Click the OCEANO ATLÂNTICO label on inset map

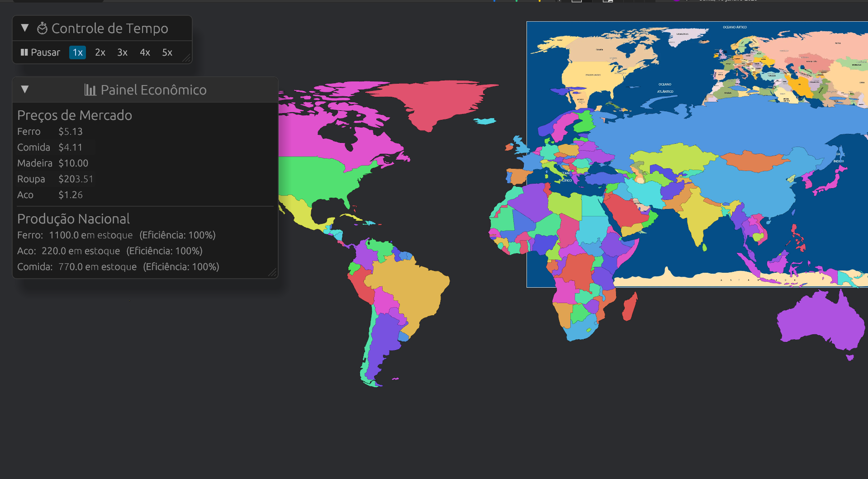pos(665,88)
